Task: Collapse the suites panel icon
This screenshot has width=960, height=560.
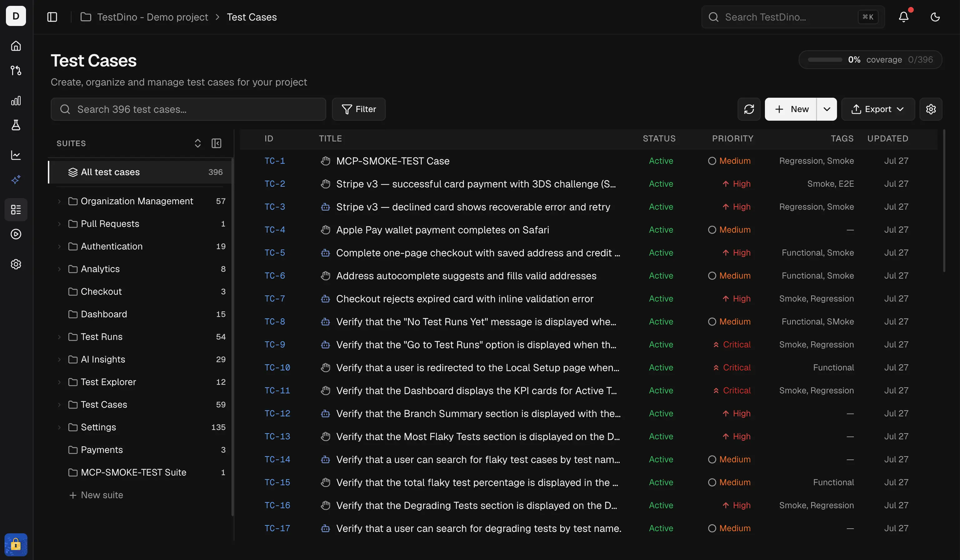Action: (x=216, y=143)
